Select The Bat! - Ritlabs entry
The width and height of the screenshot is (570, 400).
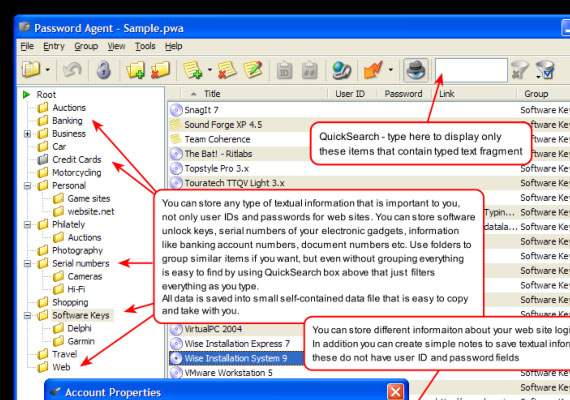coord(218,154)
